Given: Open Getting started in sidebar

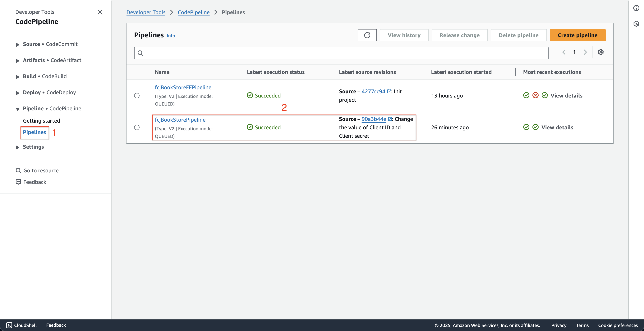Looking at the screenshot, I should tap(42, 121).
